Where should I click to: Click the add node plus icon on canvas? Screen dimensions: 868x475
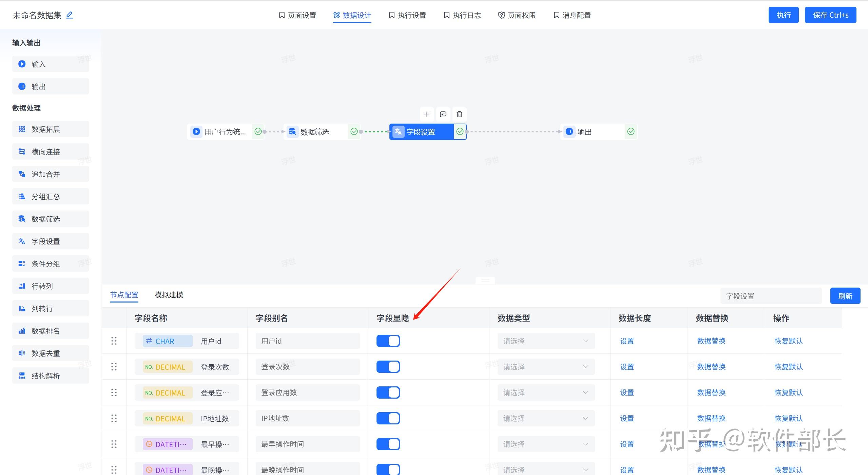(427, 114)
